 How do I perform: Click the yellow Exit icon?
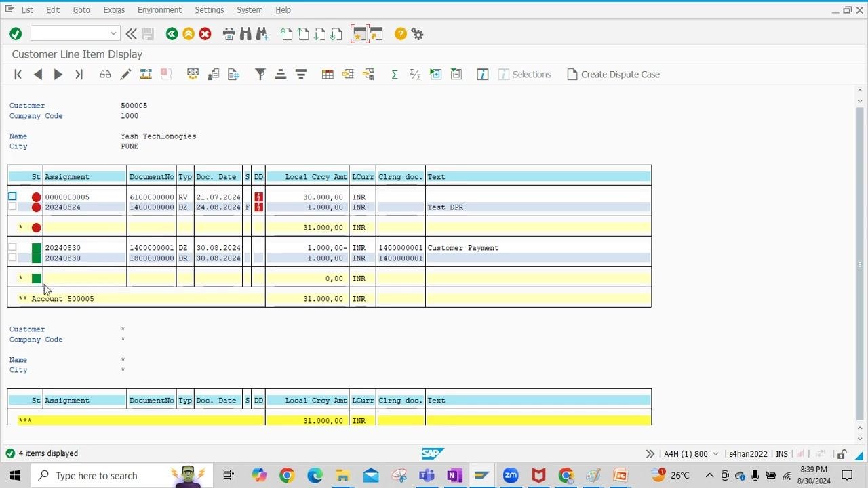click(x=189, y=34)
